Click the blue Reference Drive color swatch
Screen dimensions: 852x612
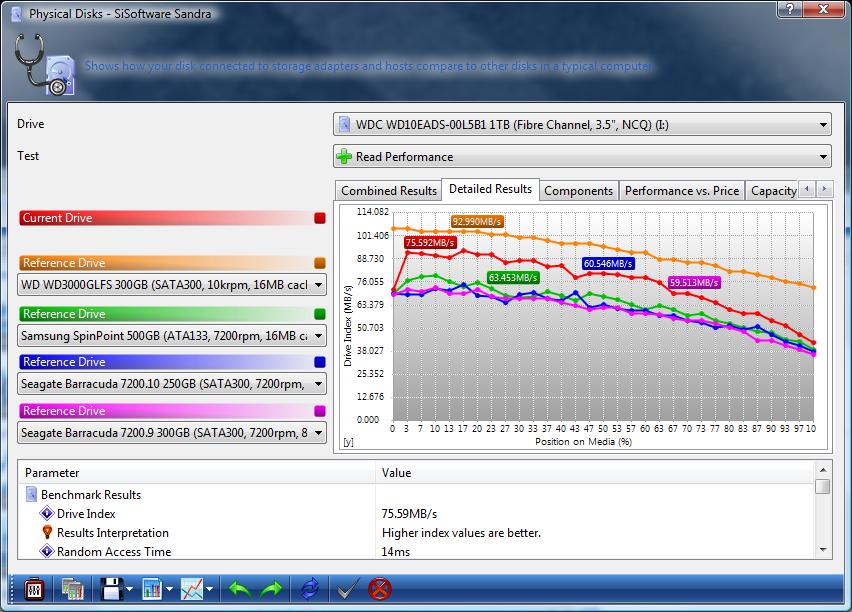[320, 362]
